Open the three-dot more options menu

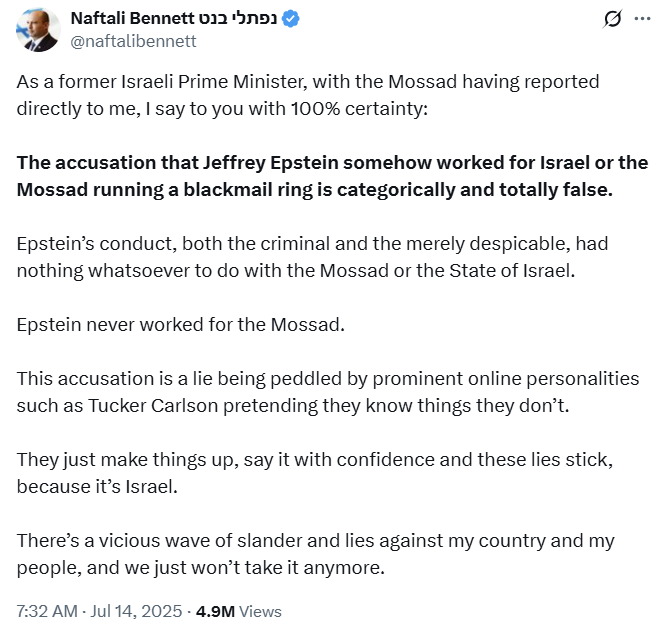tap(641, 20)
